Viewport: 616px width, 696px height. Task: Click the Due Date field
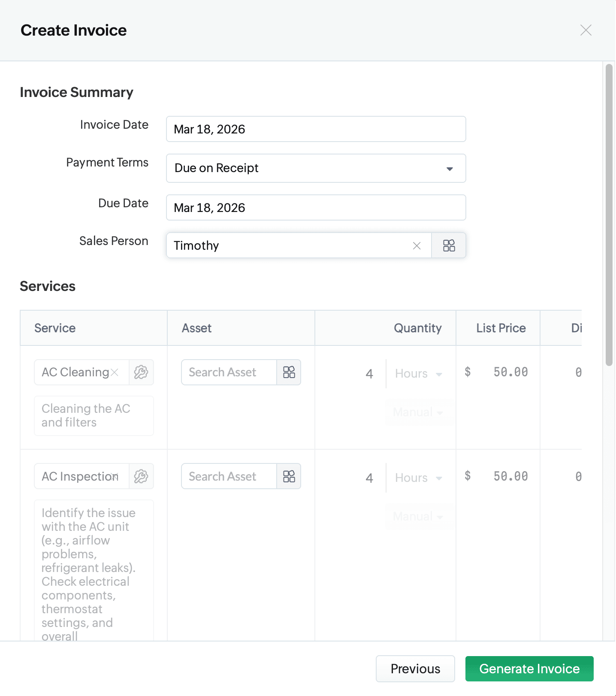[x=316, y=208]
